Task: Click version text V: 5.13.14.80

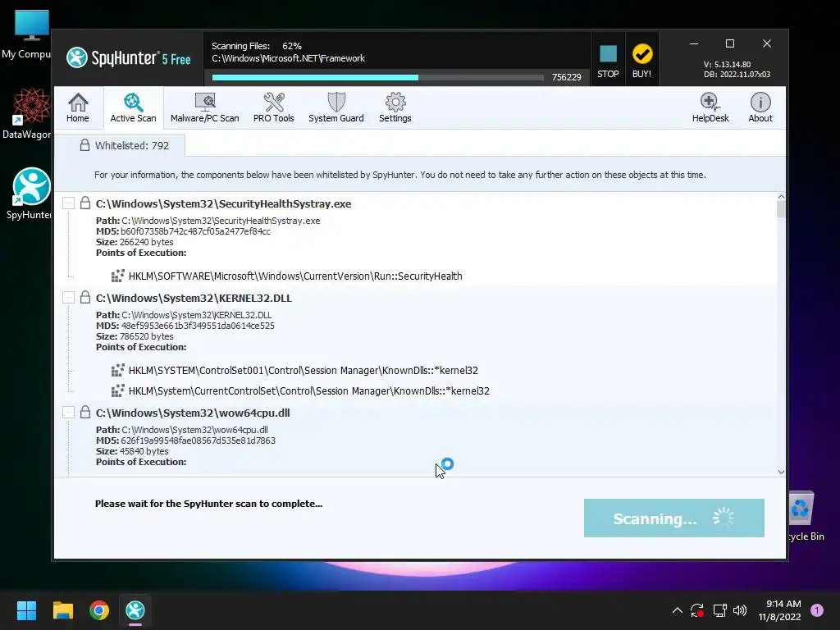Action: point(727,64)
